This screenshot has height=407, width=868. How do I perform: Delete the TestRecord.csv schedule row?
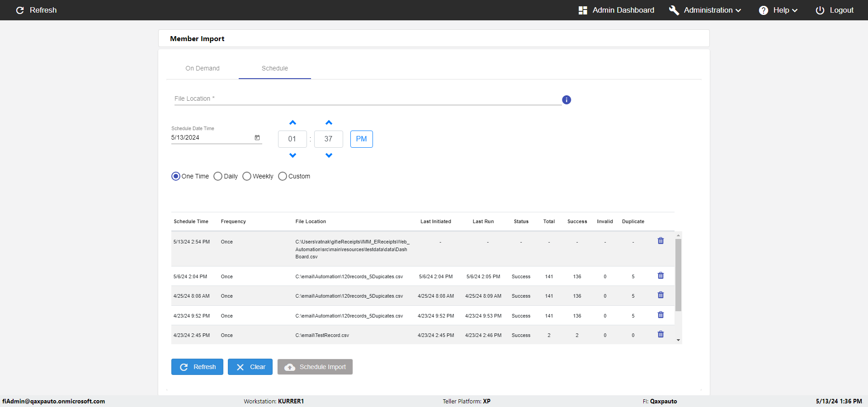pyautogui.click(x=660, y=334)
